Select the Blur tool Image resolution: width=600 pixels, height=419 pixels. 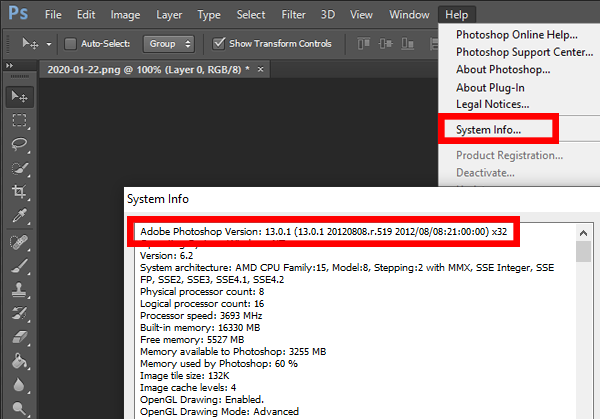tap(20, 385)
